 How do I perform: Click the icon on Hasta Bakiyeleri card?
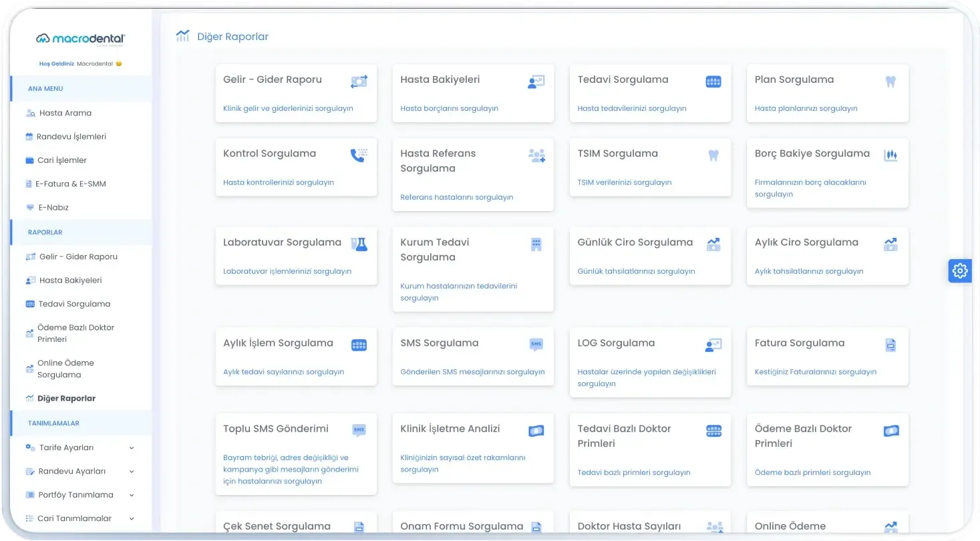tap(536, 81)
